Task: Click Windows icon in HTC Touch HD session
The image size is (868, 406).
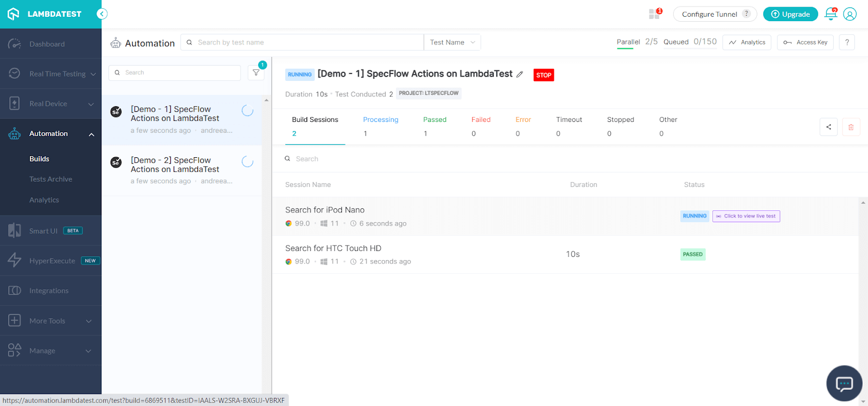Action: click(324, 261)
